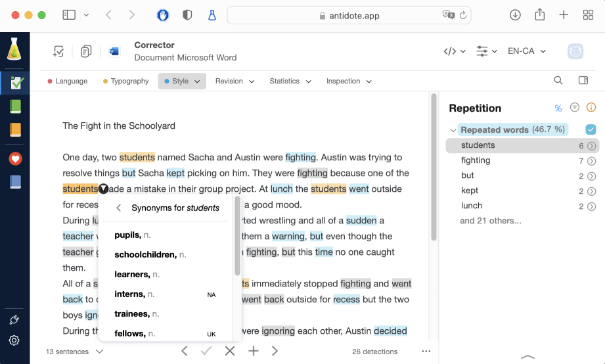Open the search magnifier in the corrector toolbar
605x364 pixels.
(558, 81)
